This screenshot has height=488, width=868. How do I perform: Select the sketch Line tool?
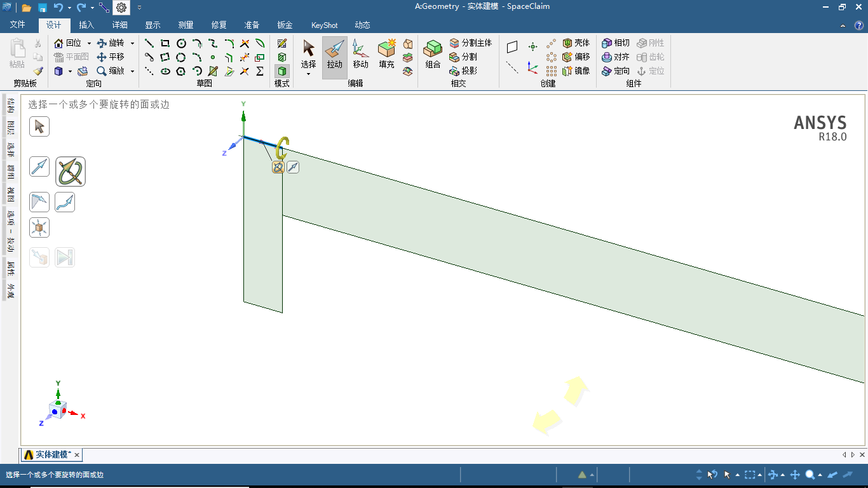149,43
